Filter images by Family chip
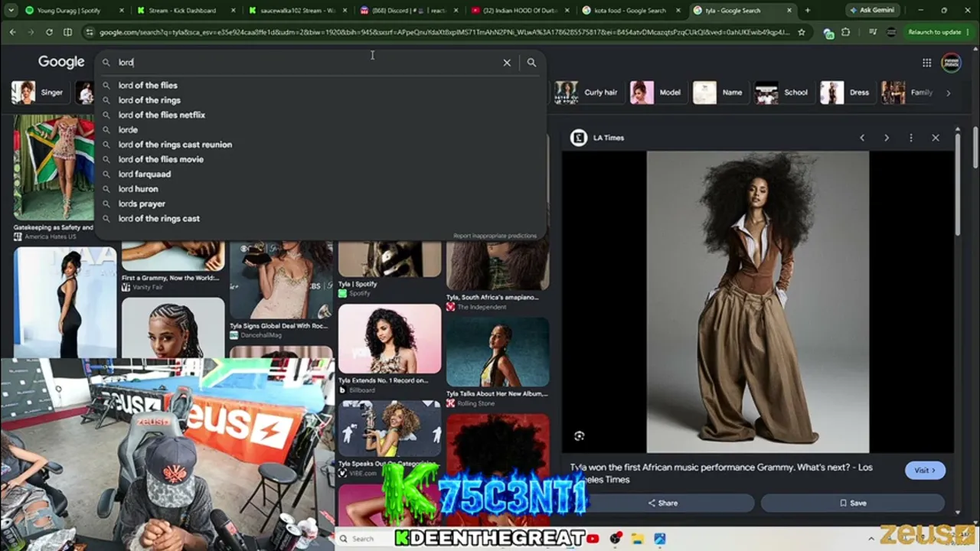Screen dimensions: 980x551 (908, 93)
